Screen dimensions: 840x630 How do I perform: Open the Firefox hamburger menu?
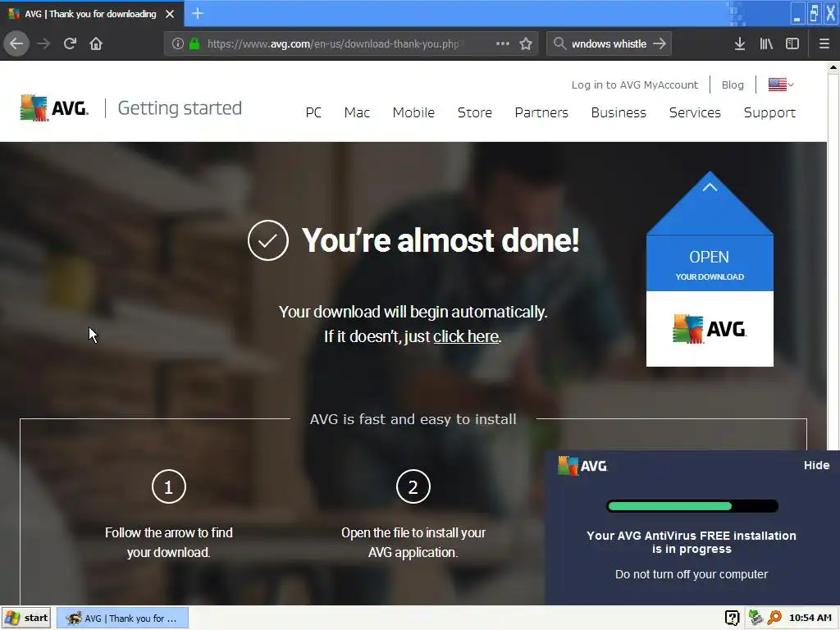click(x=824, y=43)
